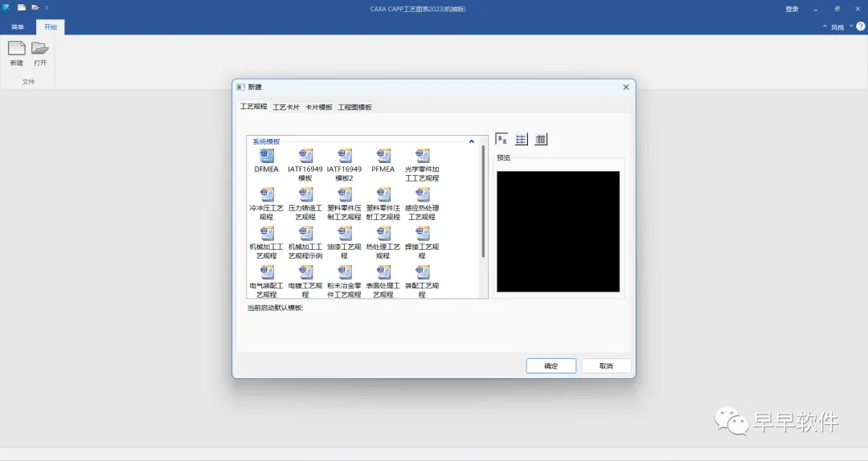
Task: Pick 装配工艺规程 template
Action: click(x=422, y=281)
